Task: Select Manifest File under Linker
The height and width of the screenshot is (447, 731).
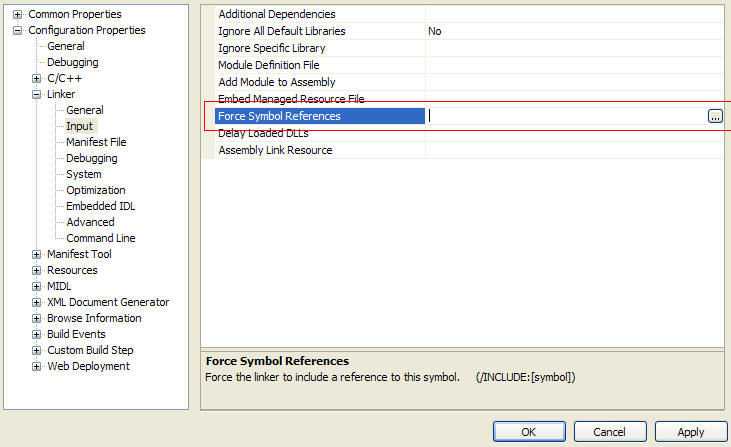Action: coord(96,142)
